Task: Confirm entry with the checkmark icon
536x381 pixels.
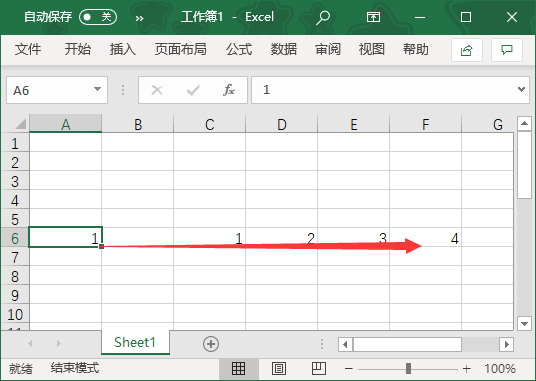Action: tap(193, 90)
